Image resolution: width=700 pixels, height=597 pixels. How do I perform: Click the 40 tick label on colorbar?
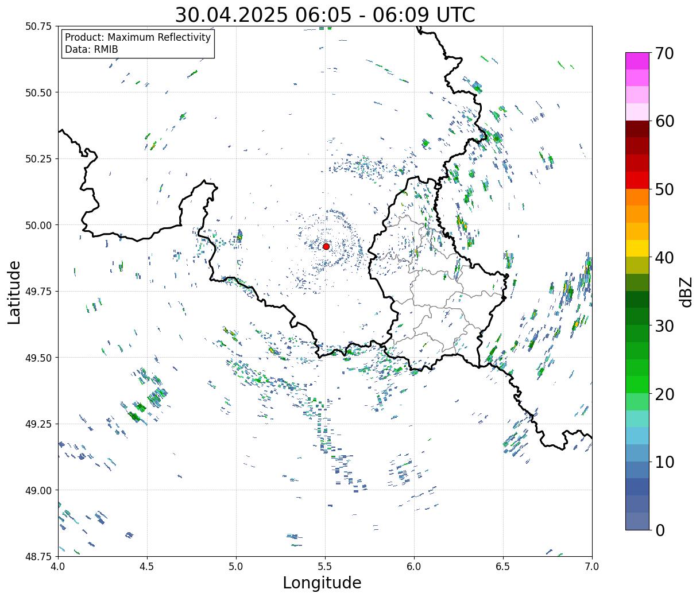[664, 257]
